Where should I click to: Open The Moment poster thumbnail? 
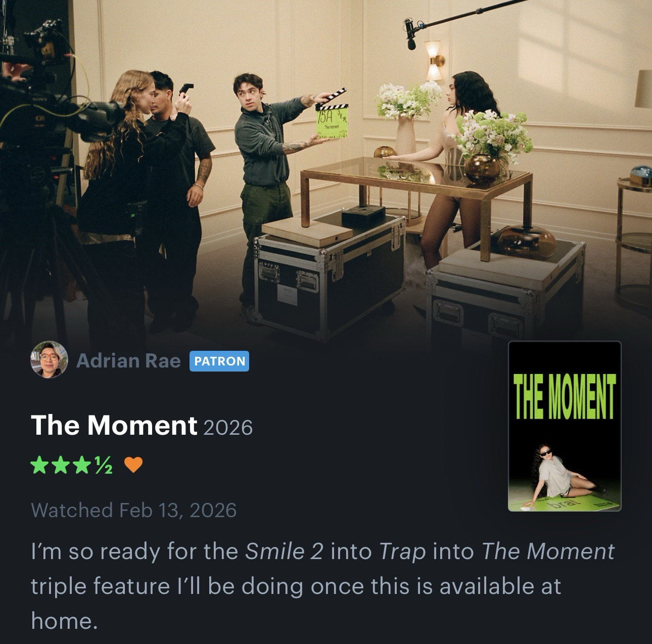tap(565, 426)
